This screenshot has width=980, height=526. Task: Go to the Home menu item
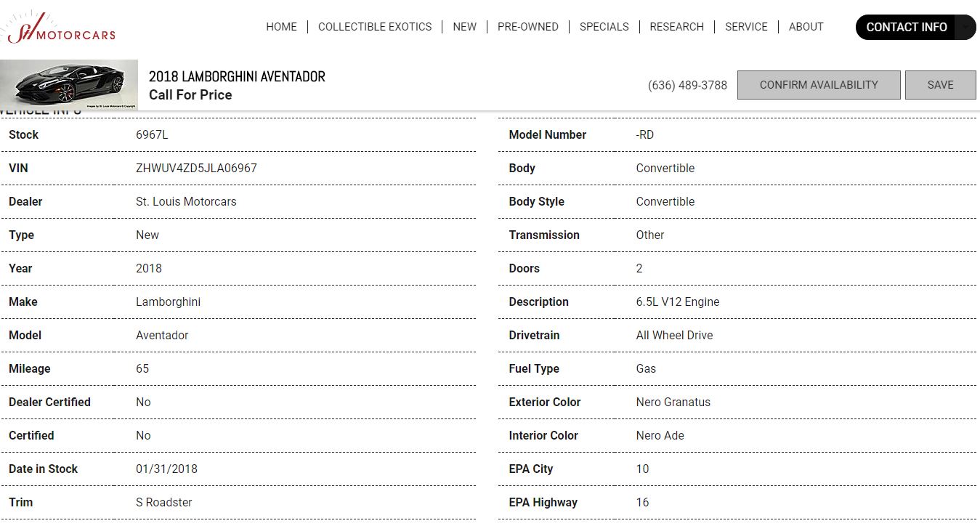[x=281, y=27]
